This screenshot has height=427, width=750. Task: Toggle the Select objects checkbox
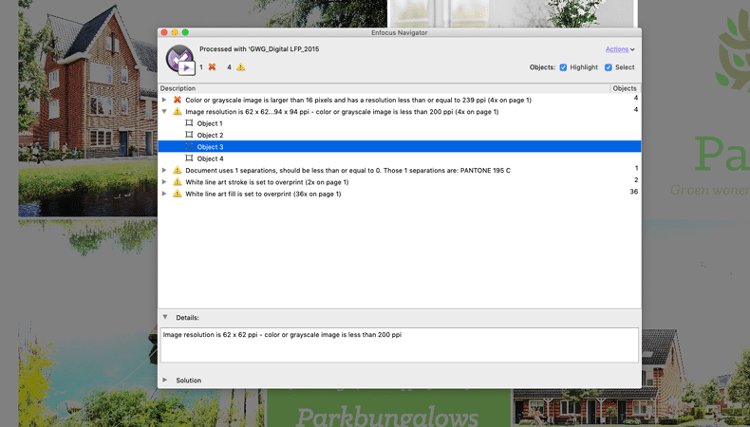(x=608, y=67)
